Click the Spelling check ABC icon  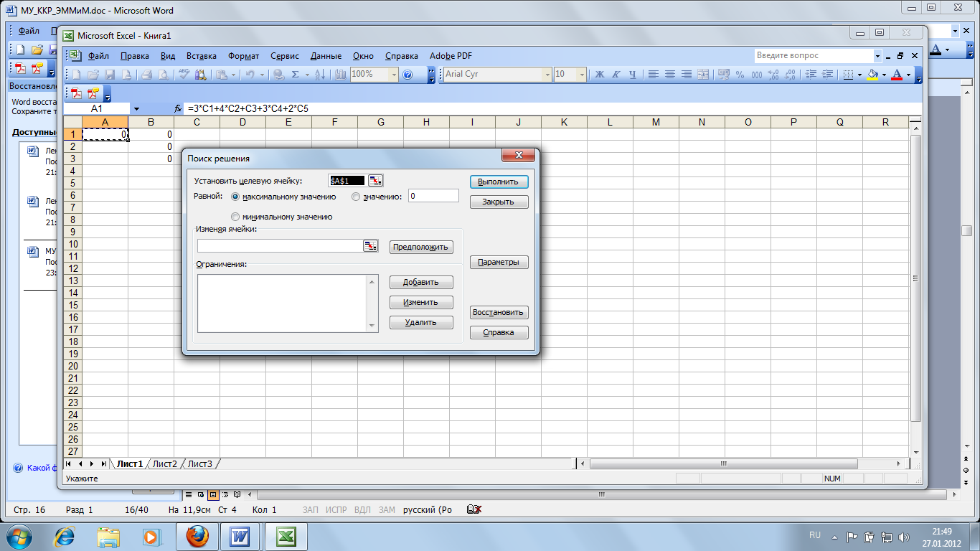pyautogui.click(x=184, y=74)
